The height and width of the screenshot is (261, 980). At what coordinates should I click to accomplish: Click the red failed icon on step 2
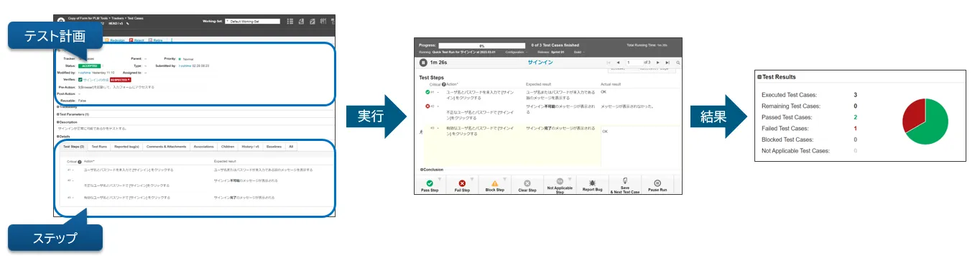click(427, 106)
